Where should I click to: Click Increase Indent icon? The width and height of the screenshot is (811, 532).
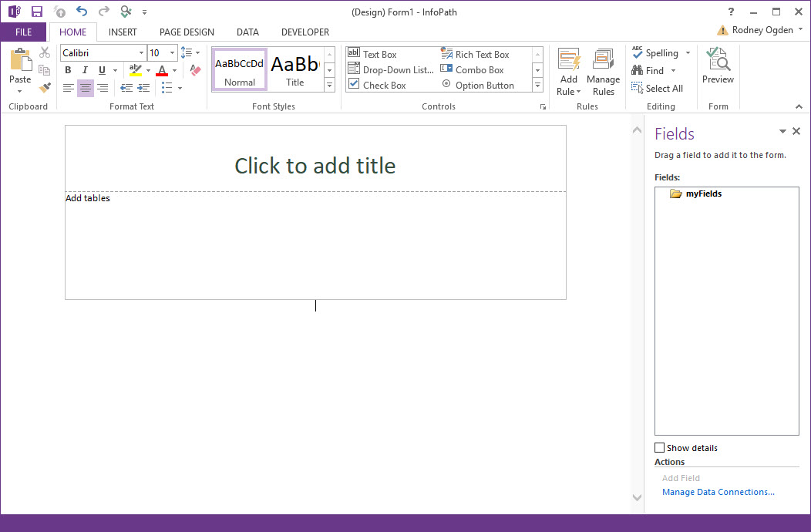pos(144,88)
